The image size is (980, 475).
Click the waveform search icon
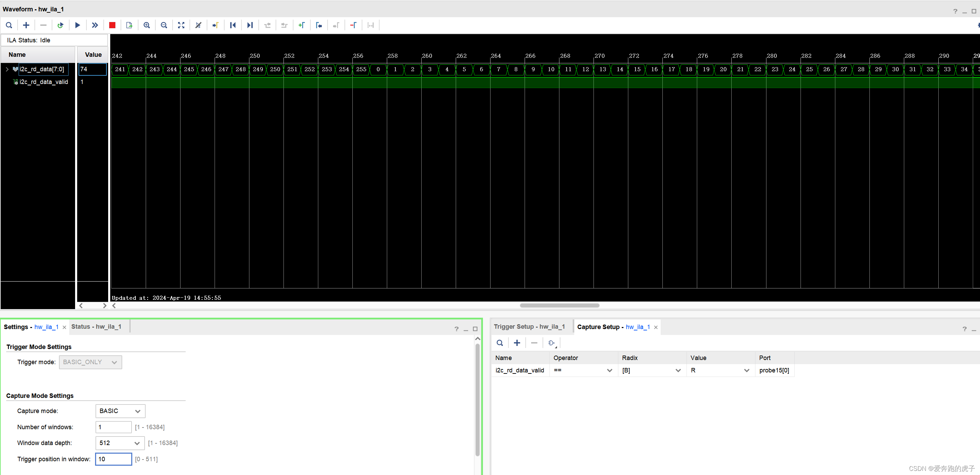pyautogui.click(x=9, y=25)
